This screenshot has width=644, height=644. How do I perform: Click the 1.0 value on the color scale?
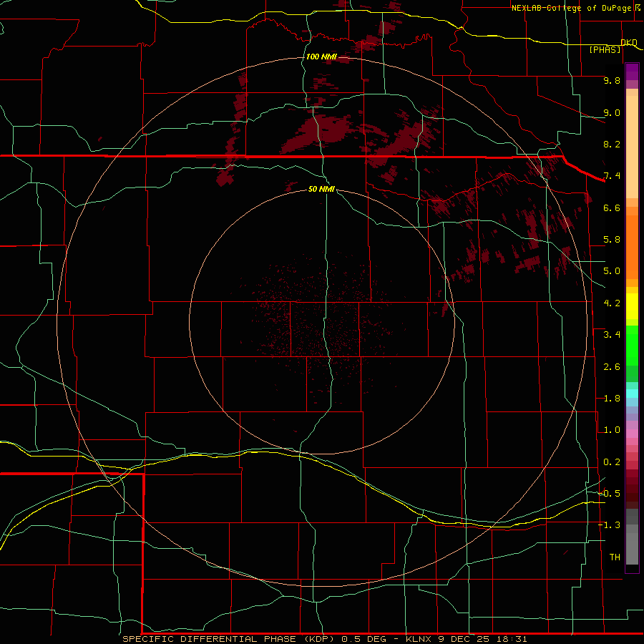point(612,430)
